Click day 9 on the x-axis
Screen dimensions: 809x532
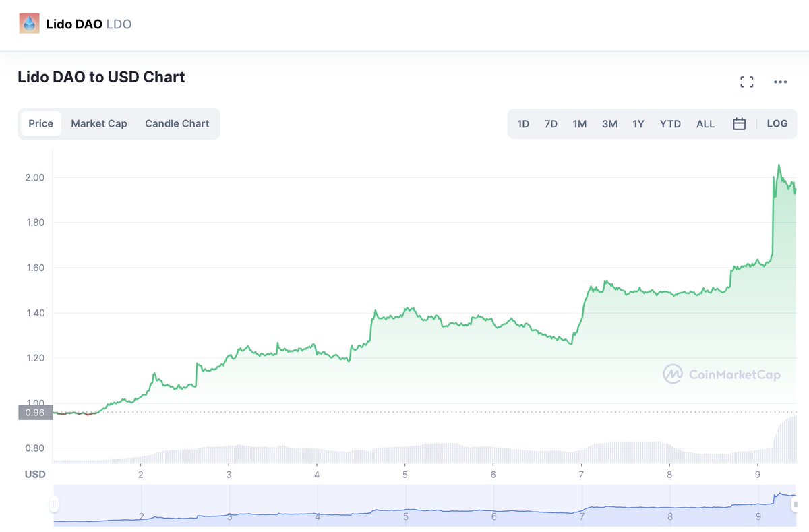[758, 474]
